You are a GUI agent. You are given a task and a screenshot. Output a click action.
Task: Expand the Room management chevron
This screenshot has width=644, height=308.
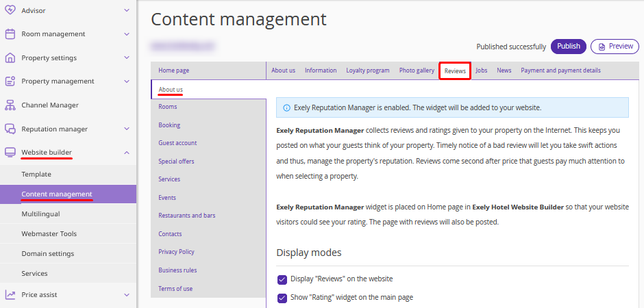tap(127, 34)
